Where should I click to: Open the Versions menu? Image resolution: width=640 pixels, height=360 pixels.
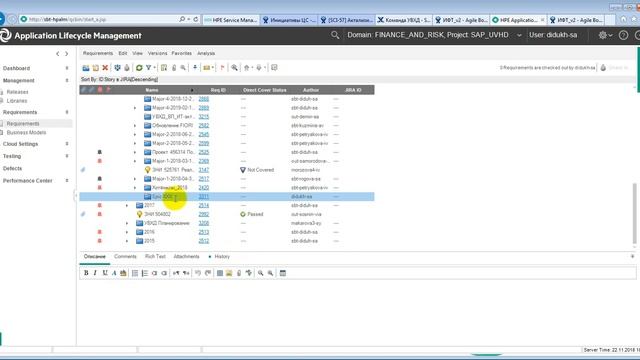click(157, 53)
